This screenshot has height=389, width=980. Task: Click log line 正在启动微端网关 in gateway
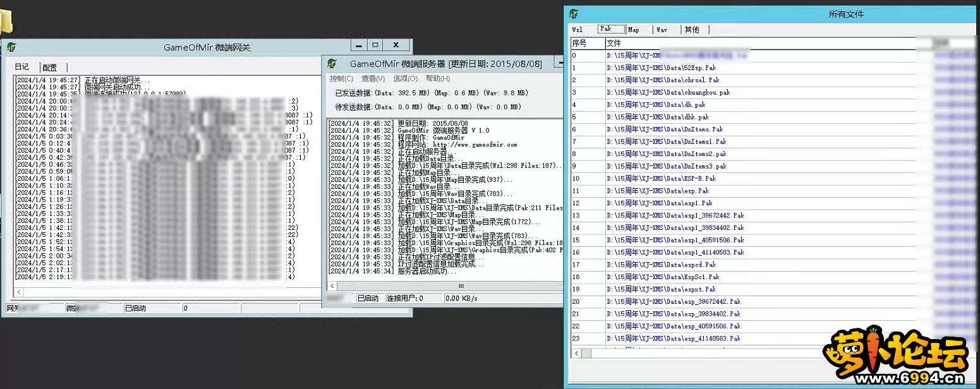pyautogui.click(x=83, y=80)
